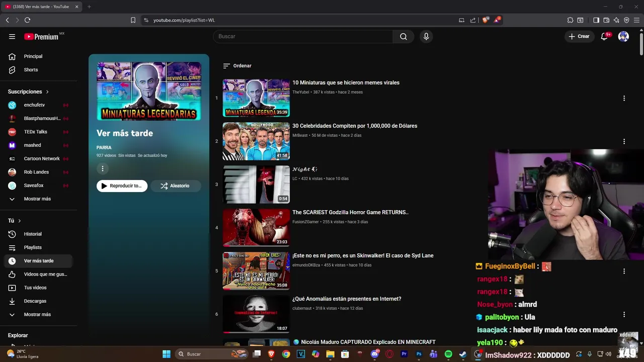
Task: Open Brave VPN shield icon
Action: coord(626,20)
